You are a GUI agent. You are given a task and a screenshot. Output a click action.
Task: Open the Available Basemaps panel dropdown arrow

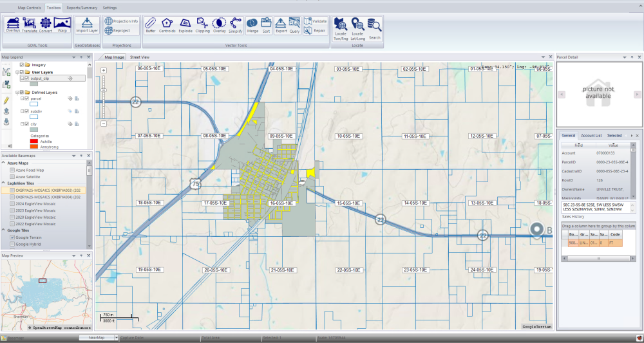click(74, 156)
